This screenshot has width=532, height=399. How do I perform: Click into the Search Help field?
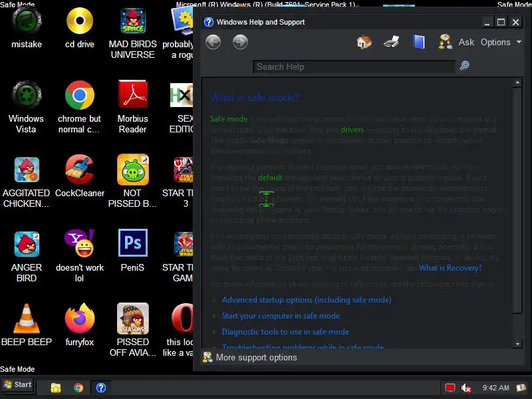click(354, 67)
